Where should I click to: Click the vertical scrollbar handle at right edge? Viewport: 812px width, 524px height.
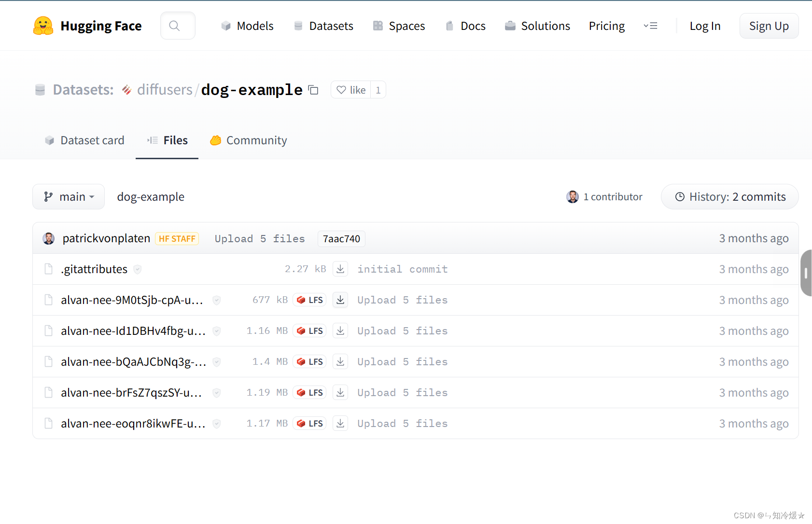(x=806, y=273)
